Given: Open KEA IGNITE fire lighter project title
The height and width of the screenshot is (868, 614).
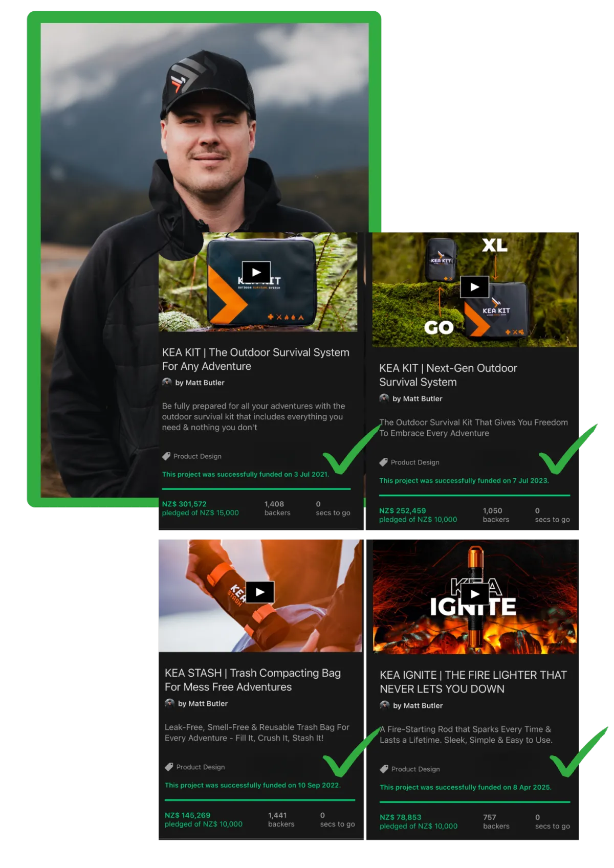Looking at the screenshot, I should click(x=473, y=682).
